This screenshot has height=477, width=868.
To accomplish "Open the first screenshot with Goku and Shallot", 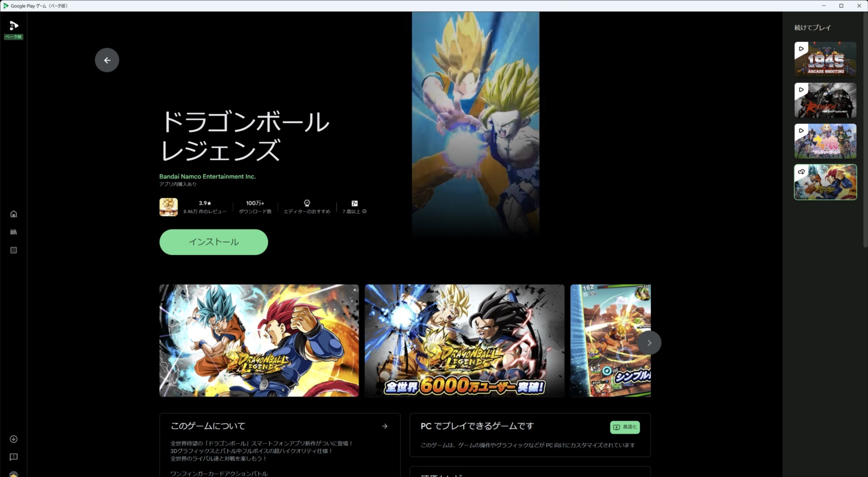I will point(259,341).
